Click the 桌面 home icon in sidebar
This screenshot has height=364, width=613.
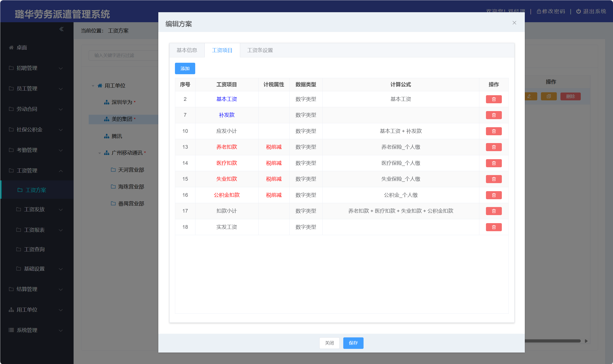[x=11, y=48]
